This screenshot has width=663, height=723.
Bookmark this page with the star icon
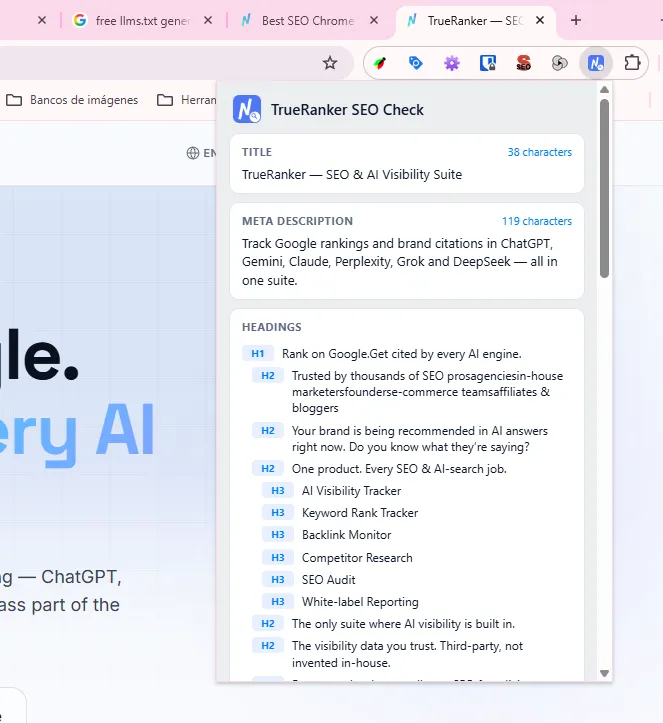pyautogui.click(x=330, y=63)
